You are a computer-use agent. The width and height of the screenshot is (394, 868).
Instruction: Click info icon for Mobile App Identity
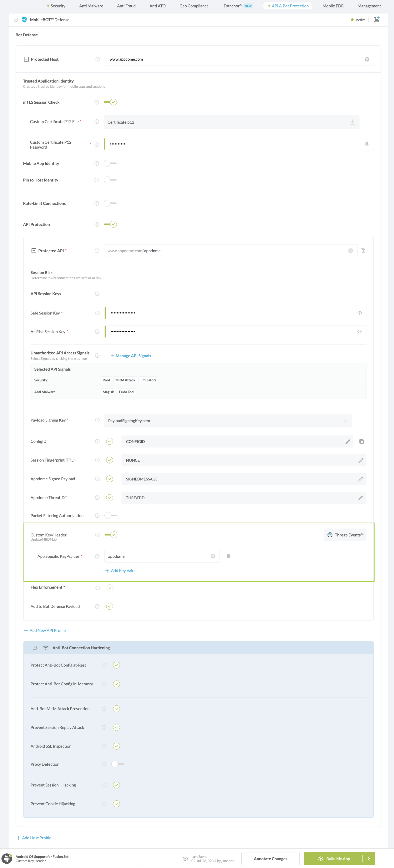[97, 163]
